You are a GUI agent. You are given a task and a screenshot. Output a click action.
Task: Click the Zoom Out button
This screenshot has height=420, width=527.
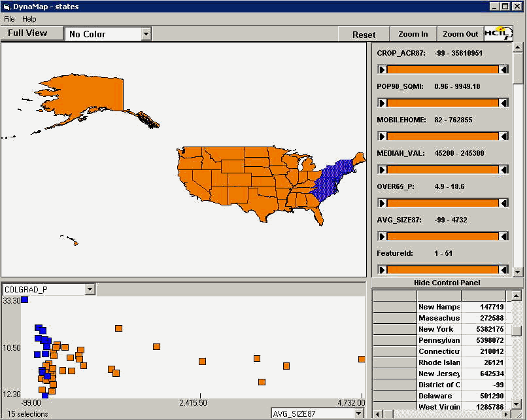click(460, 34)
